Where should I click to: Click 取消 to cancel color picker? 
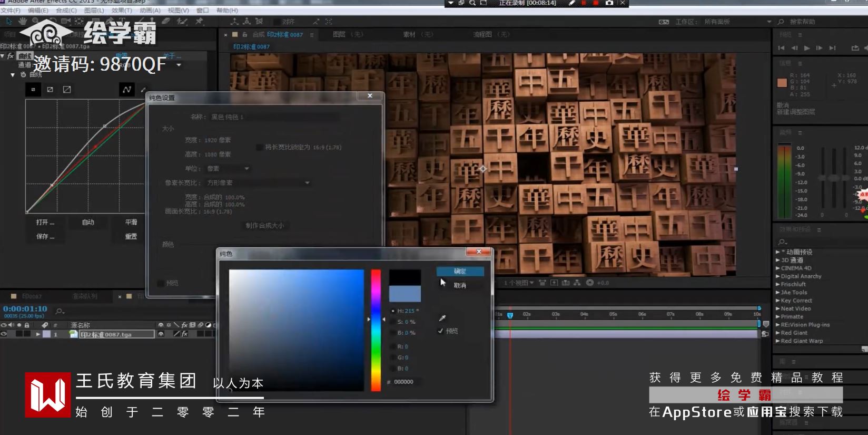[x=460, y=285]
